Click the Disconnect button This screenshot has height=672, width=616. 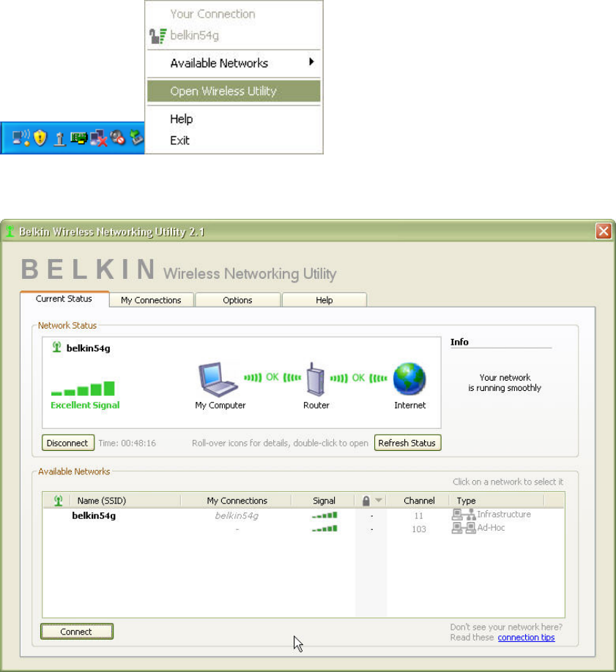[x=68, y=443]
